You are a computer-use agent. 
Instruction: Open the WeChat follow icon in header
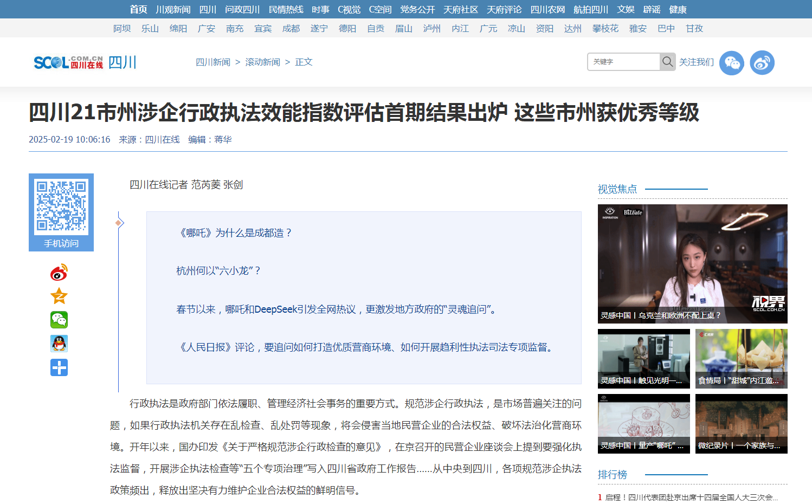[x=731, y=63]
